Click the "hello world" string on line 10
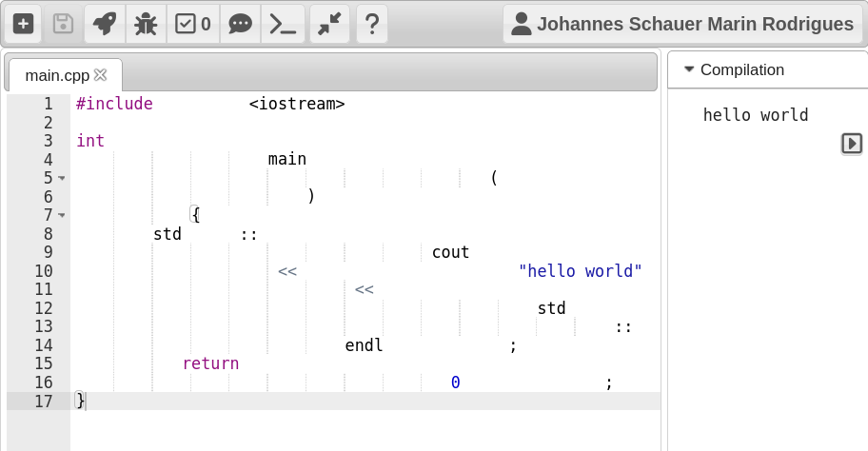 [x=581, y=271]
